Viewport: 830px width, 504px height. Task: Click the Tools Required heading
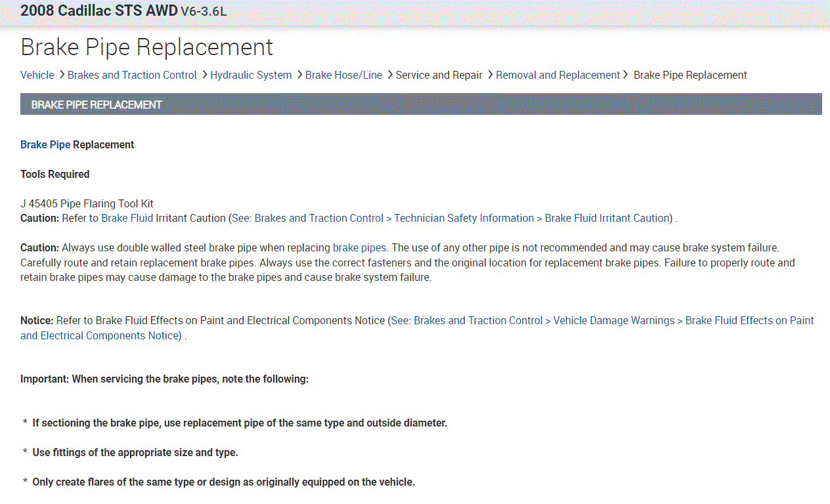point(55,174)
